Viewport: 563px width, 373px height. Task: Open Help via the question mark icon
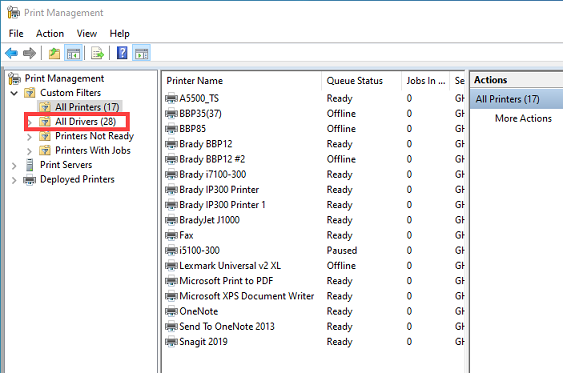click(122, 53)
